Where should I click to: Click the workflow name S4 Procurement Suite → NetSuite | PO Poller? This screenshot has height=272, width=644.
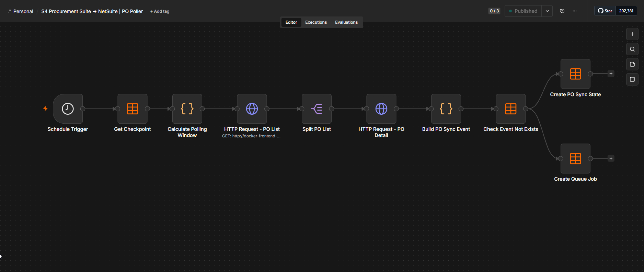click(x=92, y=11)
